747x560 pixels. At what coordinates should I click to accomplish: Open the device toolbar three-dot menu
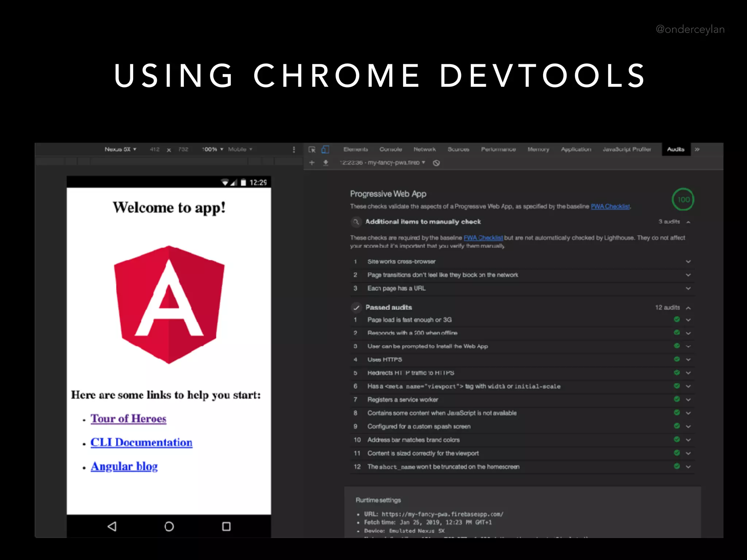(294, 149)
